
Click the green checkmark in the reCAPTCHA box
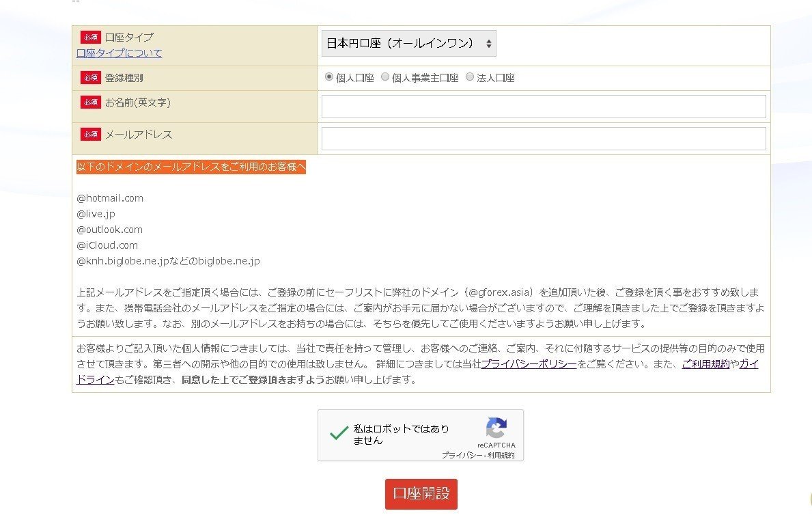click(339, 432)
